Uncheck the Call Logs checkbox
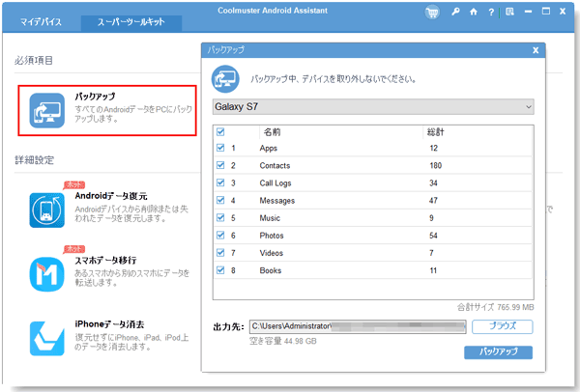The image size is (580, 392). tap(220, 182)
